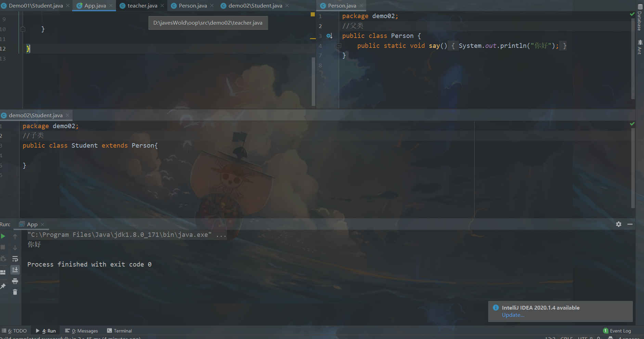Open the 4: Run tool window
The image size is (644, 339).
point(46,331)
